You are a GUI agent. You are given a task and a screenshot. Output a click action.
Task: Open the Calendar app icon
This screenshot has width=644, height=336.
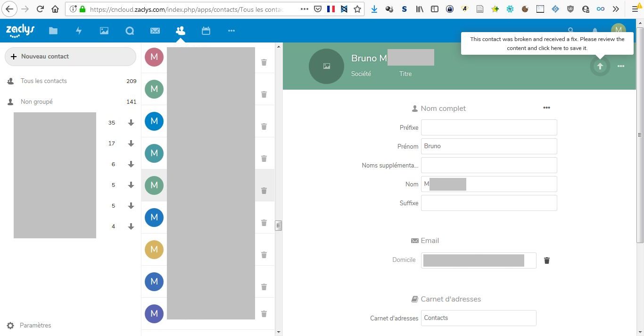tap(206, 31)
